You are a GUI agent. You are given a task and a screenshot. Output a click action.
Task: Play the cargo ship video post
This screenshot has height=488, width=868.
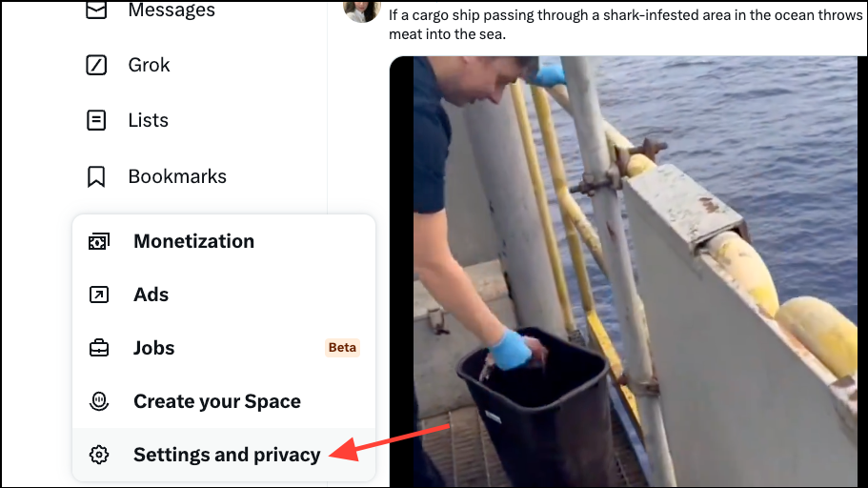click(x=628, y=272)
